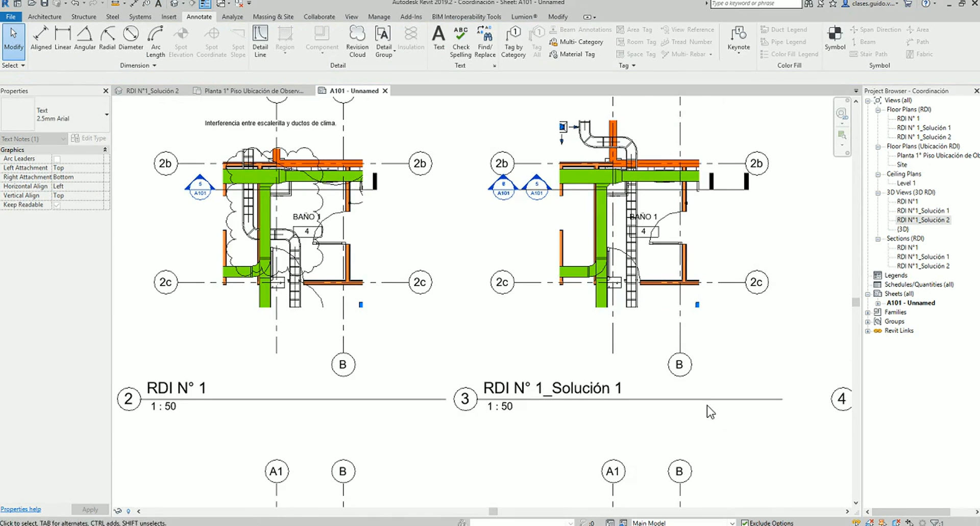
Task: Click the Edit Type button
Action: [x=89, y=138]
